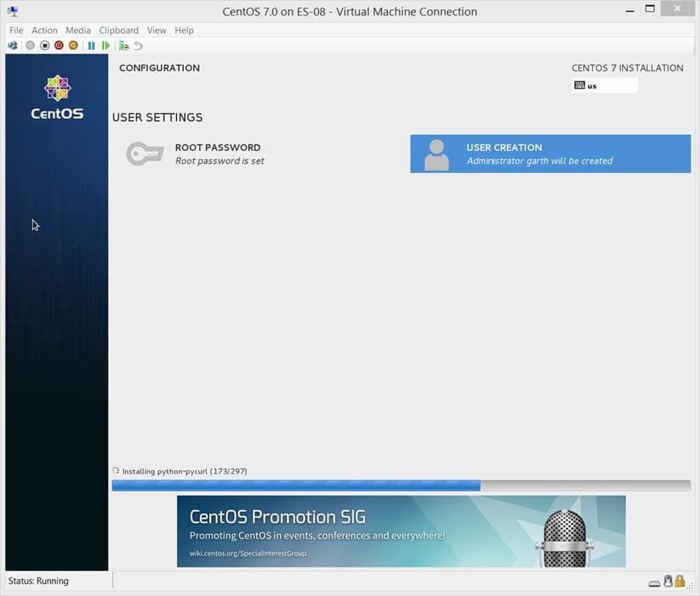Open the USER CREATION settings

tap(543, 153)
